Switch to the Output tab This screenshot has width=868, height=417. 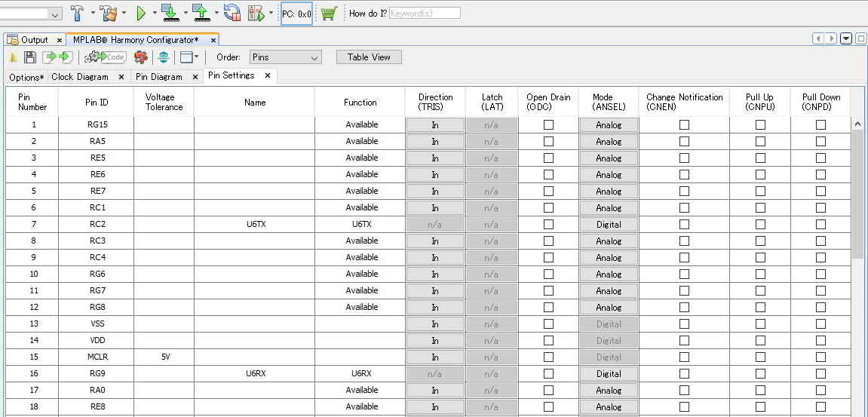(x=35, y=40)
